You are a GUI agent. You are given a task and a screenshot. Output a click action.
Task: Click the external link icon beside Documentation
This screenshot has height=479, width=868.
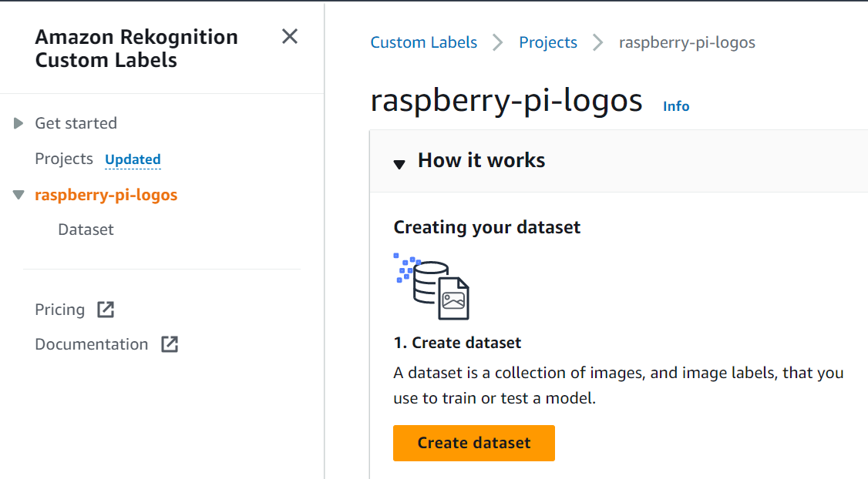pyautogui.click(x=170, y=344)
